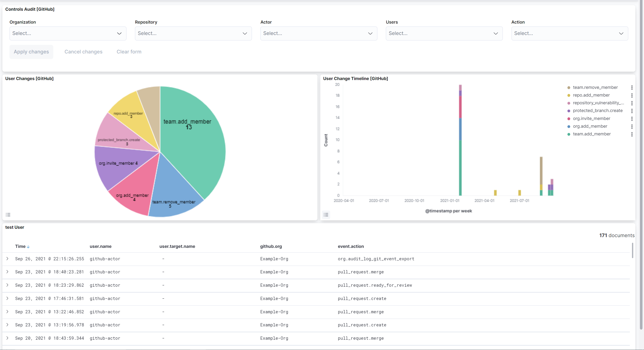Expand the Sep 23, 2021 13:22:46 row

(x=8, y=312)
